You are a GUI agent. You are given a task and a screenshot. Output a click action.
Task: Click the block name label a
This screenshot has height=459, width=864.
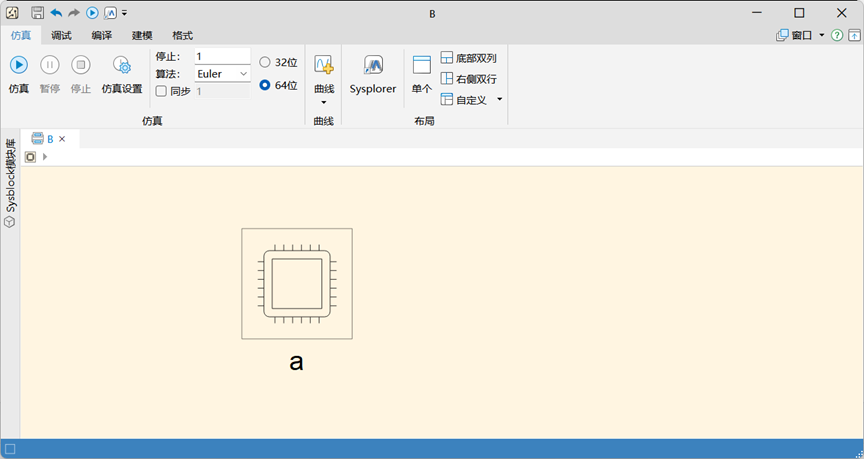click(296, 362)
